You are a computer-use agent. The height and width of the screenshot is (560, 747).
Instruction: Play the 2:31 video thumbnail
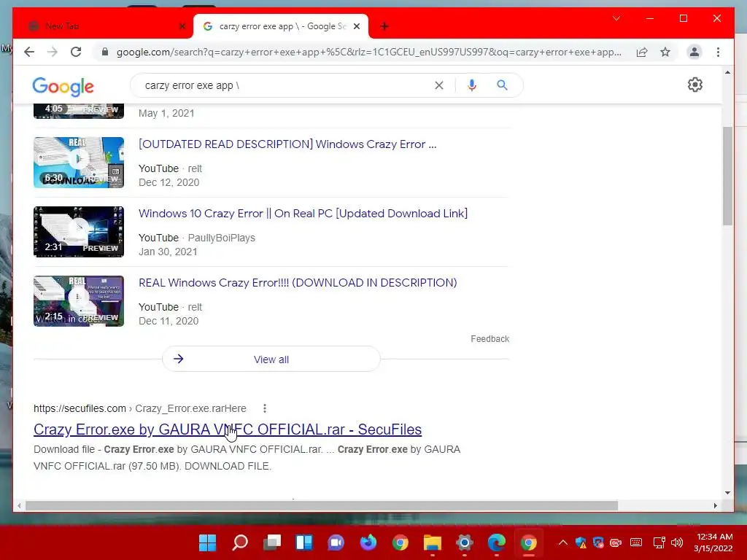click(79, 232)
